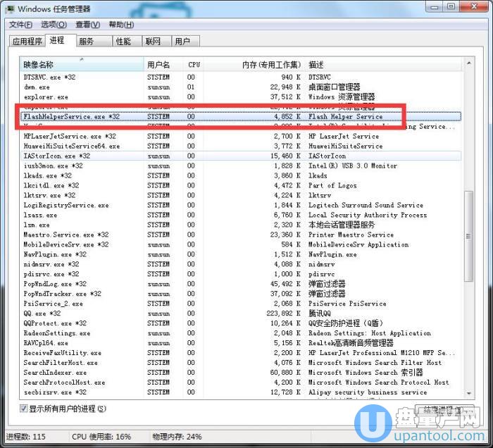Open the 查看(V) menu
Viewport: 493px width, 448px height.
point(88,25)
